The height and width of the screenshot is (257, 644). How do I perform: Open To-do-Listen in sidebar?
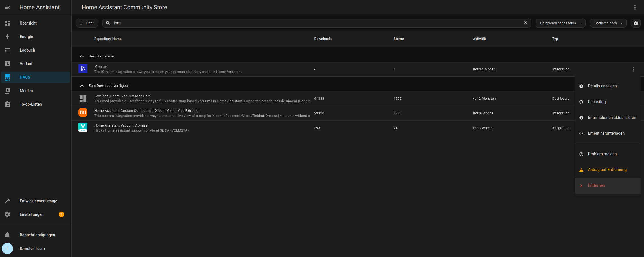click(x=36, y=104)
